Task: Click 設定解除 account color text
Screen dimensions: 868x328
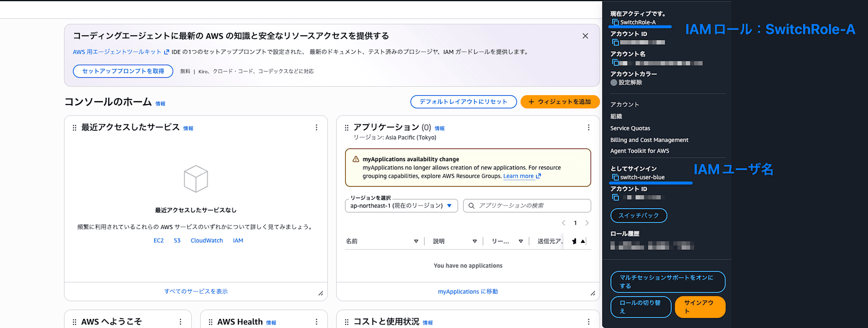Action: (630, 83)
